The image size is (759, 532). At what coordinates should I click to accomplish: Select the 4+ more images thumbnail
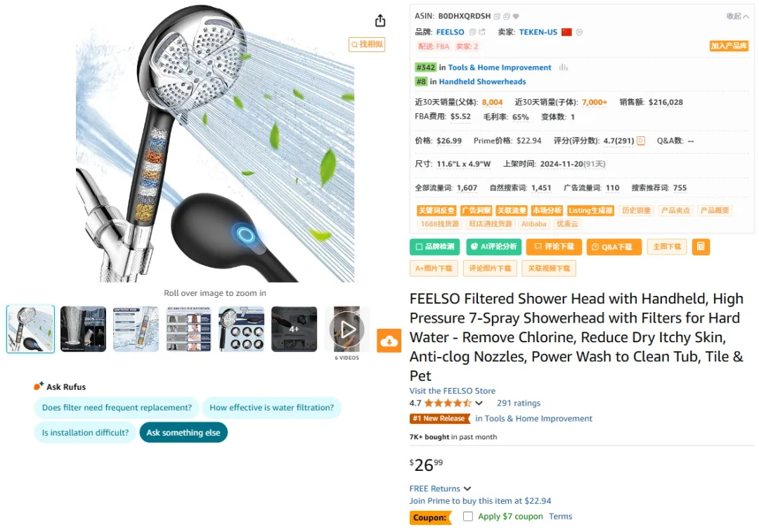pyautogui.click(x=294, y=329)
